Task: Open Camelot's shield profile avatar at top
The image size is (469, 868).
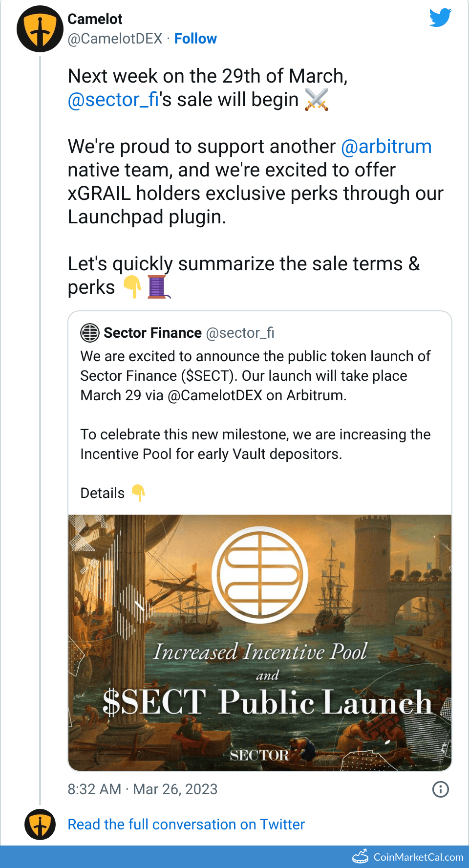Action: click(40, 29)
